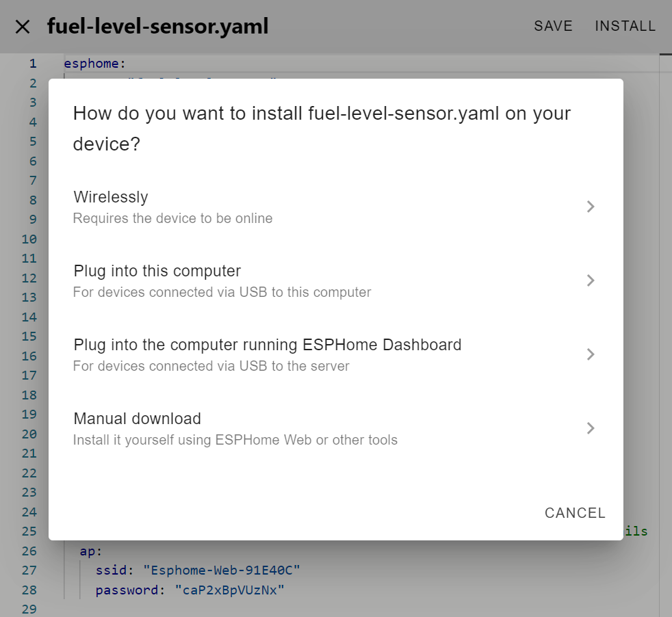Click the INSTALL button in header
Image resolution: width=672 pixels, height=617 pixels.
[625, 26]
